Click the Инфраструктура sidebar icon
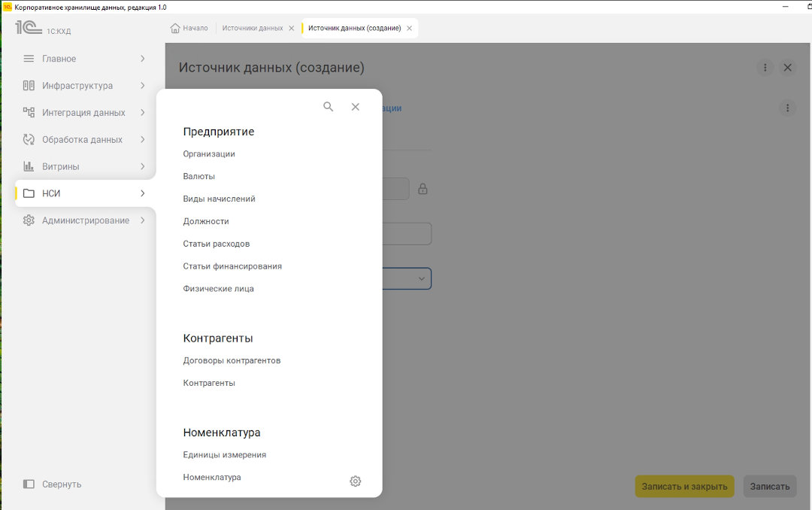Image resolution: width=812 pixels, height=510 pixels. [29, 86]
